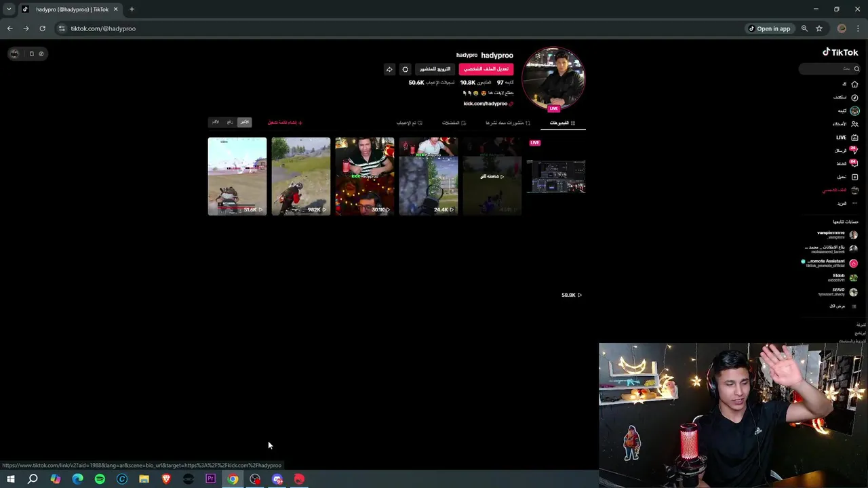Click the 97 following count
868x488 pixels.
click(x=505, y=83)
